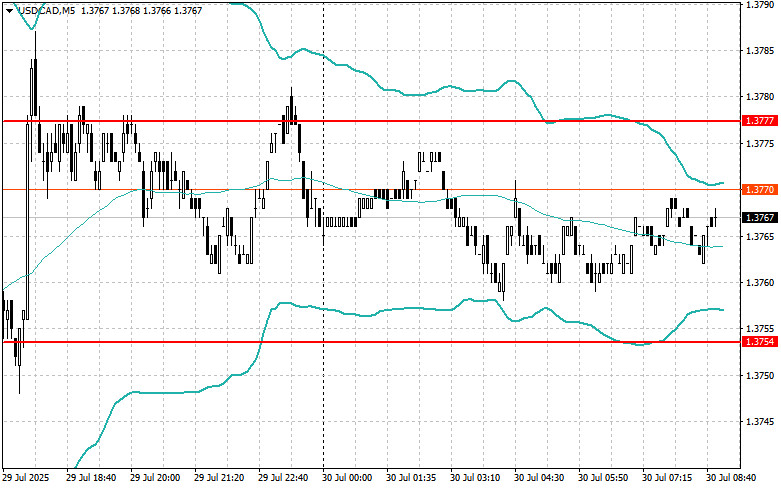The width and height of the screenshot is (781, 489).
Task: Click the 1.3750 price scale value
Action: [x=760, y=375]
